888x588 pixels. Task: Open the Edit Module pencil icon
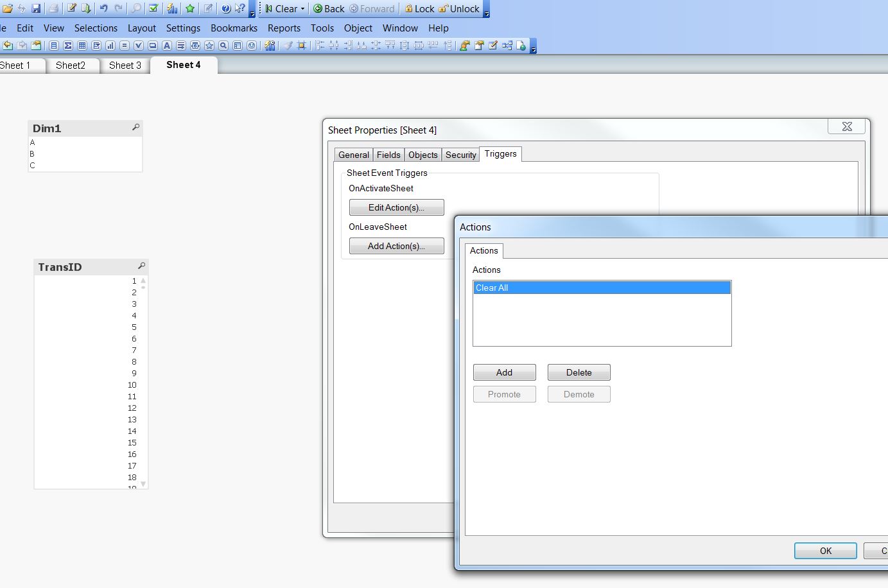[x=493, y=46]
